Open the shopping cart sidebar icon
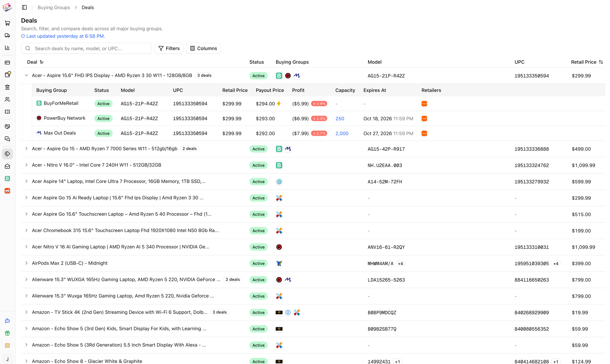Image resolution: width=610 pixels, height=364 pixels. point(7,23)
